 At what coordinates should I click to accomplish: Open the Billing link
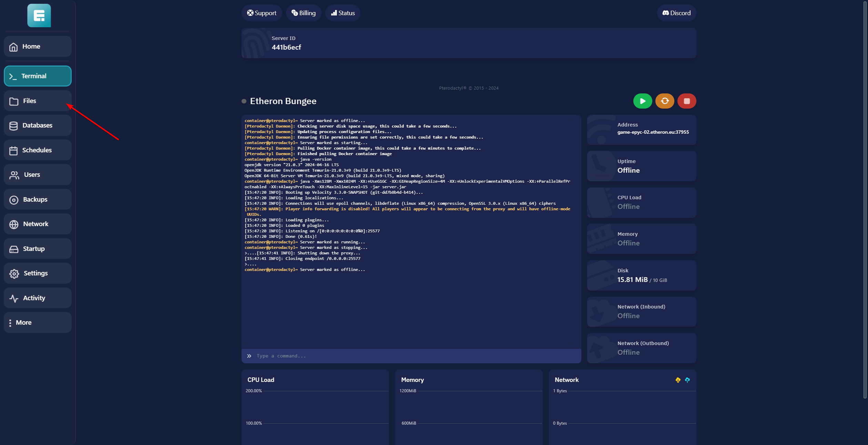click(303, 13)
